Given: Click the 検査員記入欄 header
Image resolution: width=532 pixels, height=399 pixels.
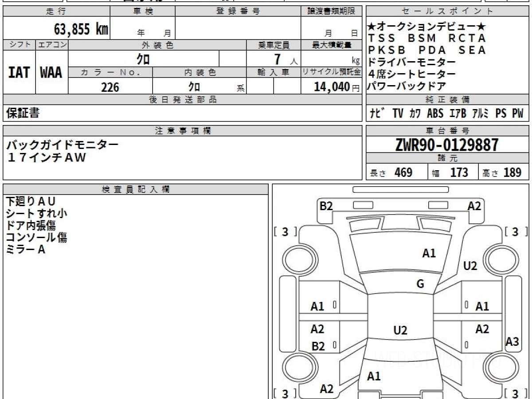Looking at the screenshot, I should 136,189.
